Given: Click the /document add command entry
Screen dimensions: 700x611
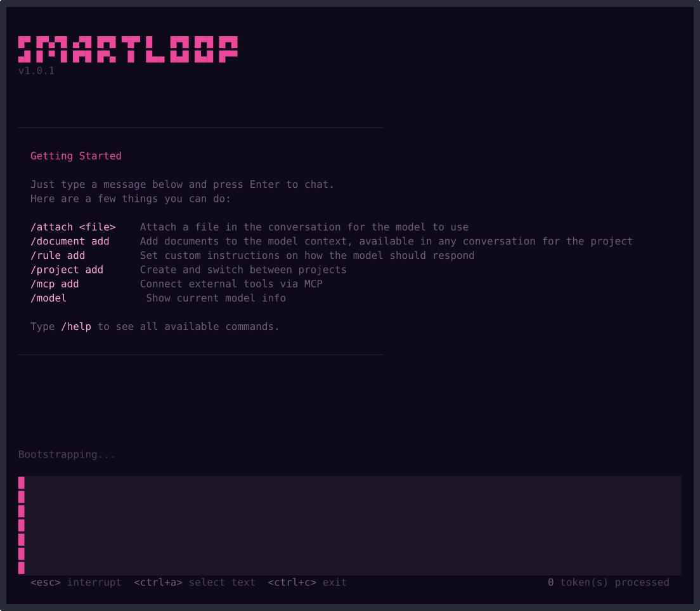Looking at the screenshot, I should point(70,241).
